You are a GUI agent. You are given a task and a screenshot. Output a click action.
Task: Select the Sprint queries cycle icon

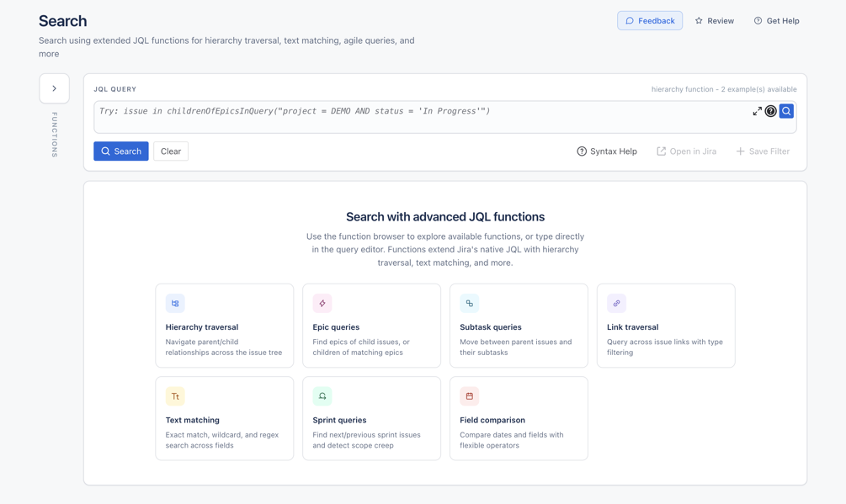[322, 396]
